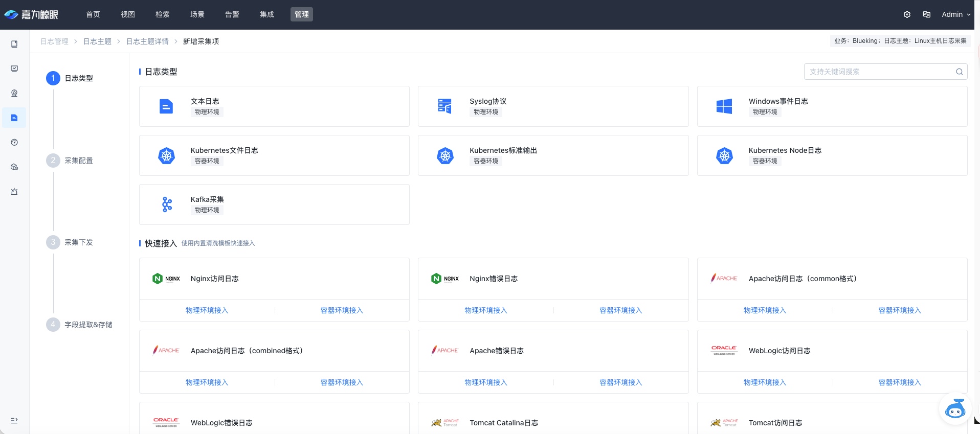Click the search magnifier icon
The width and height of the screenshot is (980, 434).
[960, 72]
